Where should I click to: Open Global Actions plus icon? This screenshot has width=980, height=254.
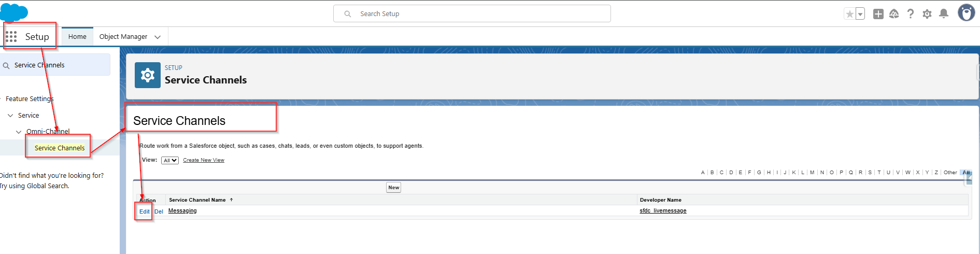[878, 14]
